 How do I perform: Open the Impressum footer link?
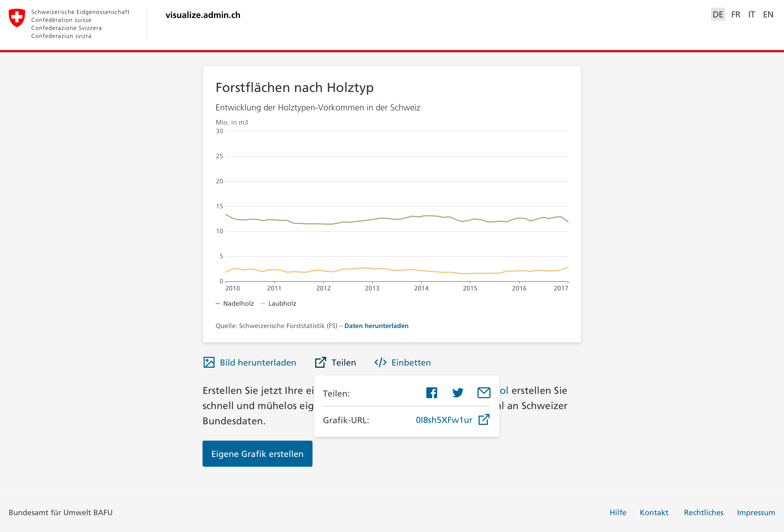(x=755, y=512)
